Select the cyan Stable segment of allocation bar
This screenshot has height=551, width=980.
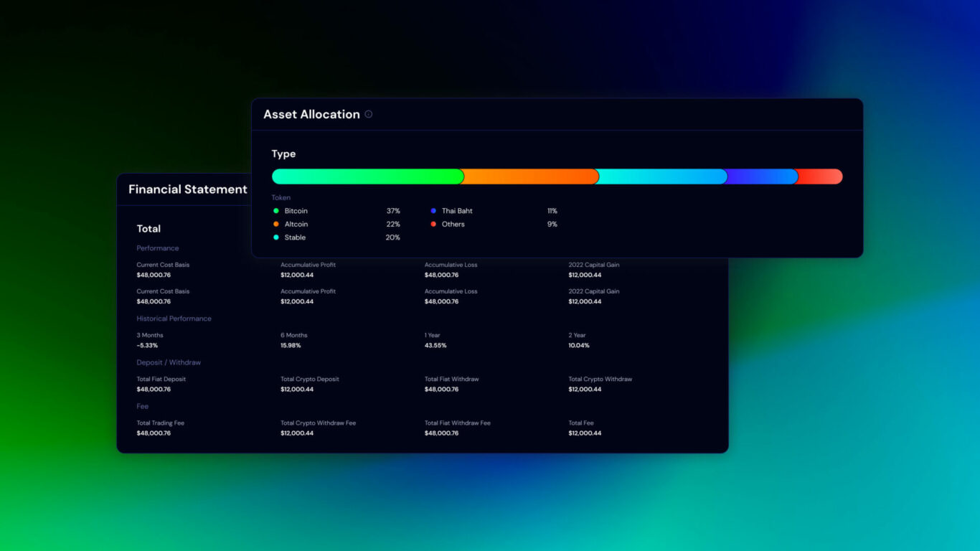(x=660, y=176)
